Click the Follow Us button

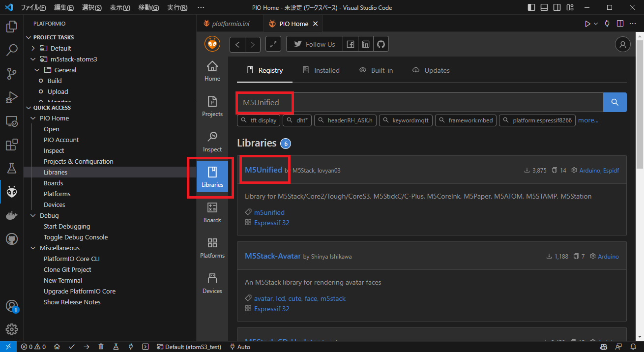(314, 44)
